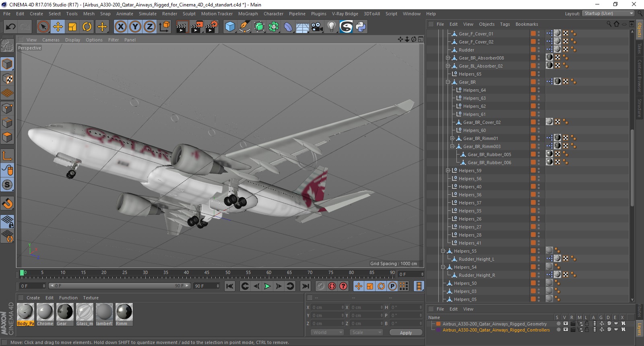Play the animation forward
This screenshot has height=346, width=644.
267,286
